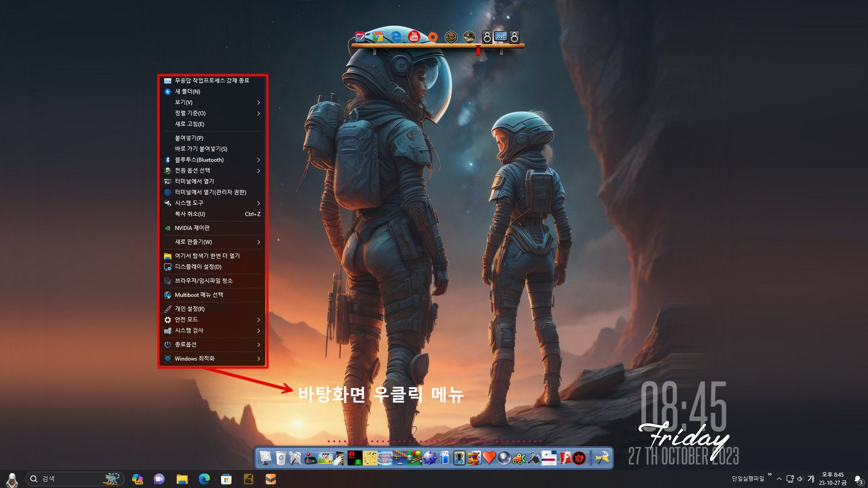868x488 pixels.
Task: Open the notification bell on taskbar
Action: (859, 479)
